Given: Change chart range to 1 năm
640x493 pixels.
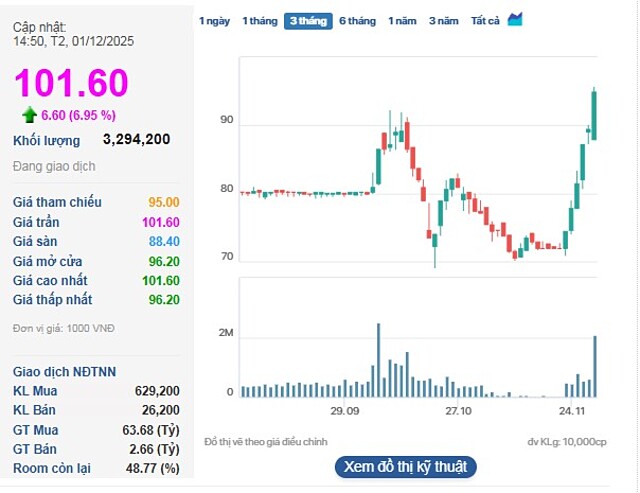Looking at the screenshot, I should tap(402, 21).
